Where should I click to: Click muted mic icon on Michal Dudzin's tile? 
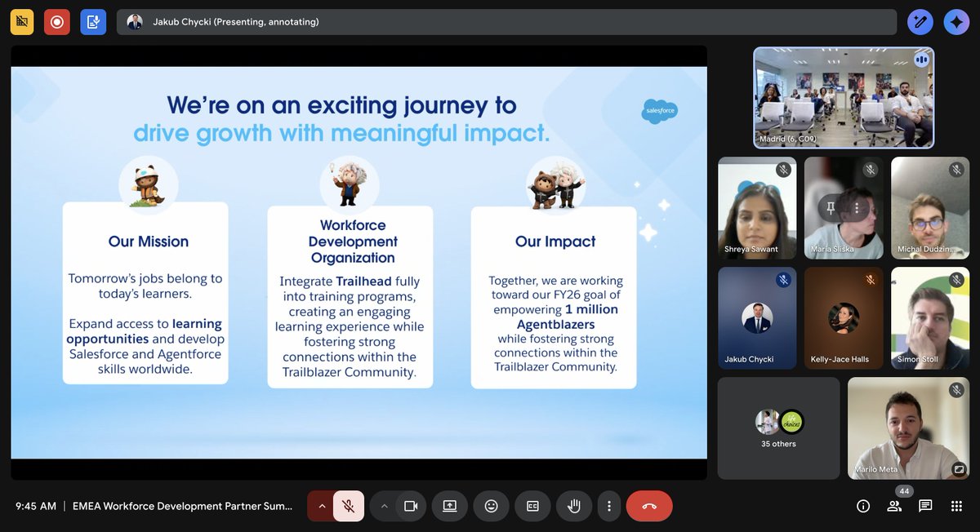coord(956,170)
